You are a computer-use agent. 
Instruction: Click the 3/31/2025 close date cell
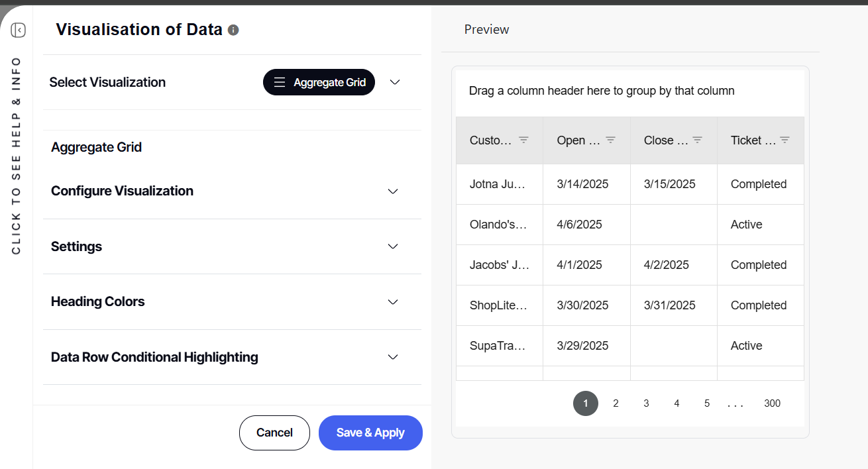coord(674,305)
